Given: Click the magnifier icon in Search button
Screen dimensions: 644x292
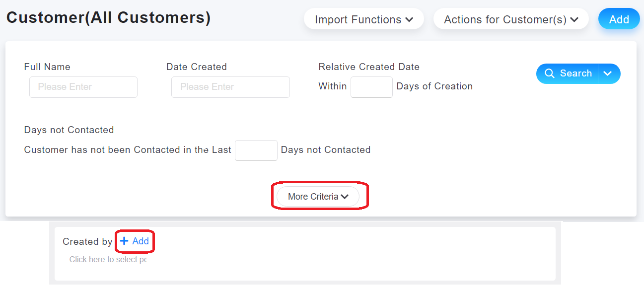Looking at the screenshot, I should (x=550, y=73).
